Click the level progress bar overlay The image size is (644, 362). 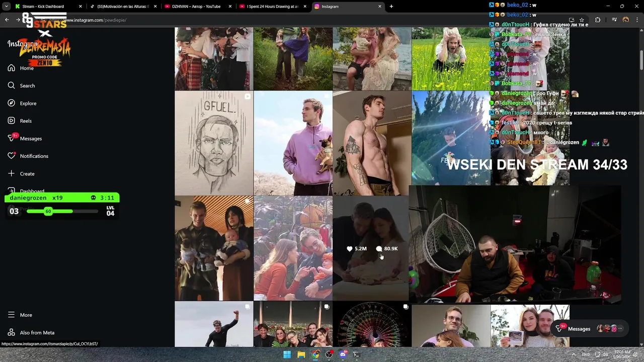click(62, 211)
